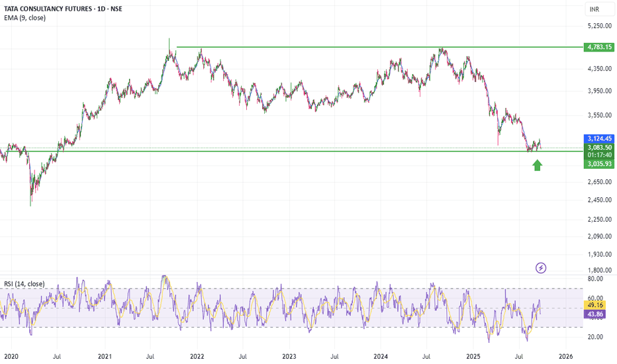Click the 3,035.93 support price label
This screenshot has width=617, height=364.
click(x=599, y=163)
